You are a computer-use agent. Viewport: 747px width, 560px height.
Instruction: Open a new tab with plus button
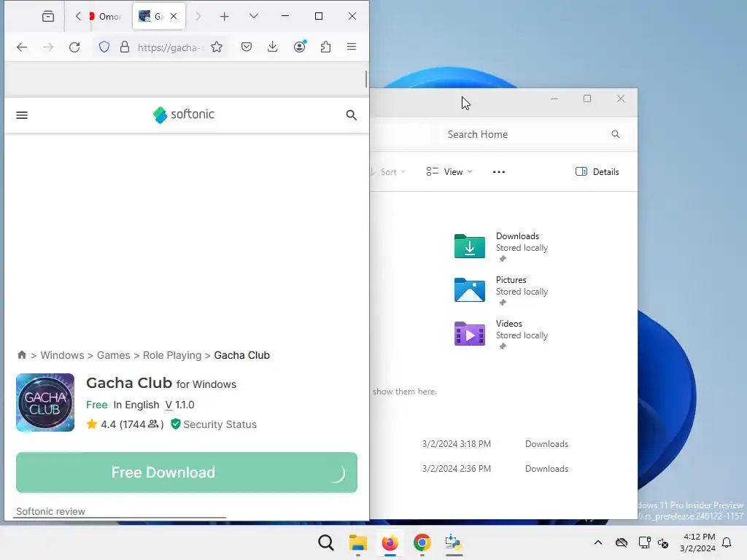click(x=225, y=17)
